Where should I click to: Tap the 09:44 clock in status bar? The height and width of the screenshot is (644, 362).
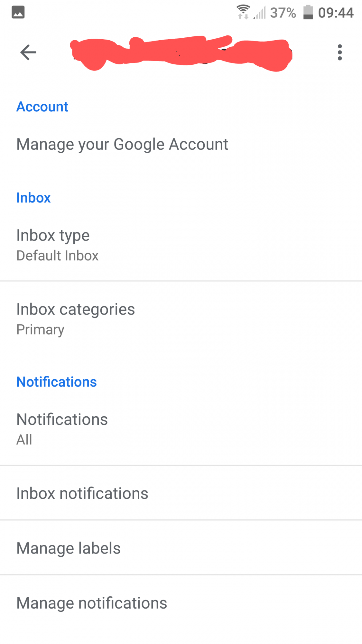[x=336, y=13]
